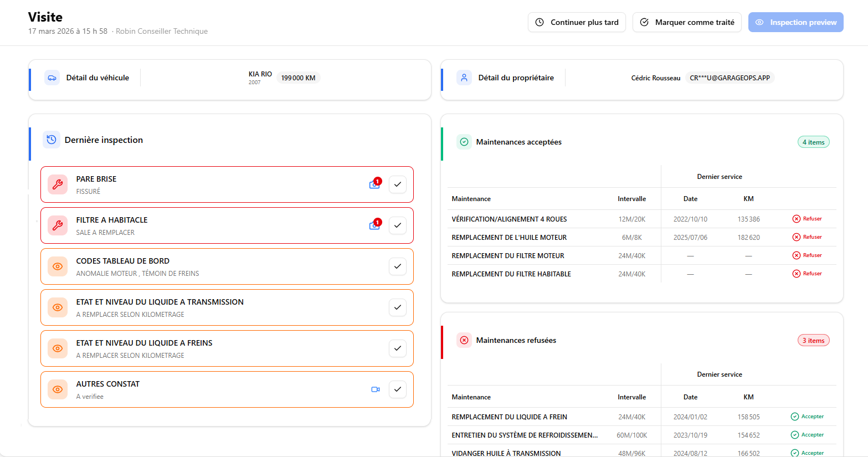Open photo attachment on PARE BRISE item
The width and height of the screenshot is (868, 457).
pyautogui.click(x=375, y=184)
